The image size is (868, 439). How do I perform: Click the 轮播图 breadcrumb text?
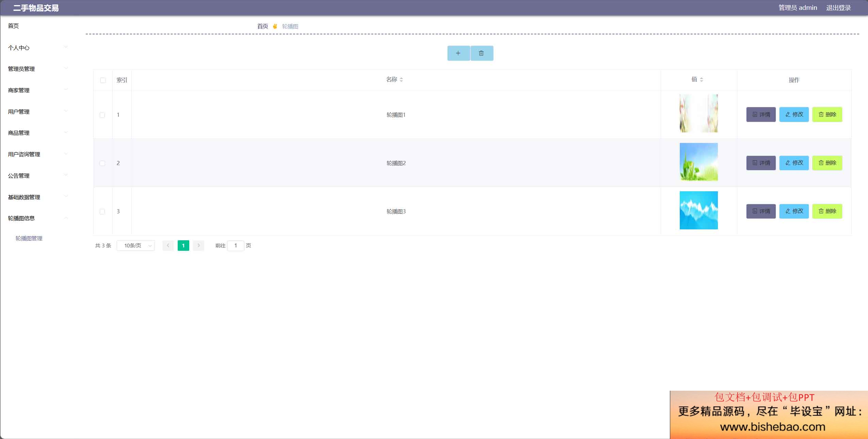[290, 26]
